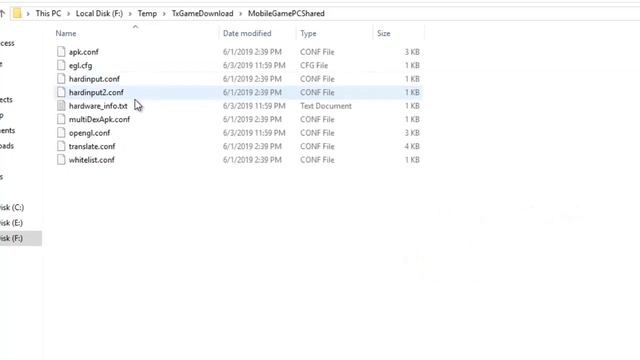The height and width of the screenshot is (360, 640).
Task: Open Disk (E:) in navigation pane
Action: point(11,223)
